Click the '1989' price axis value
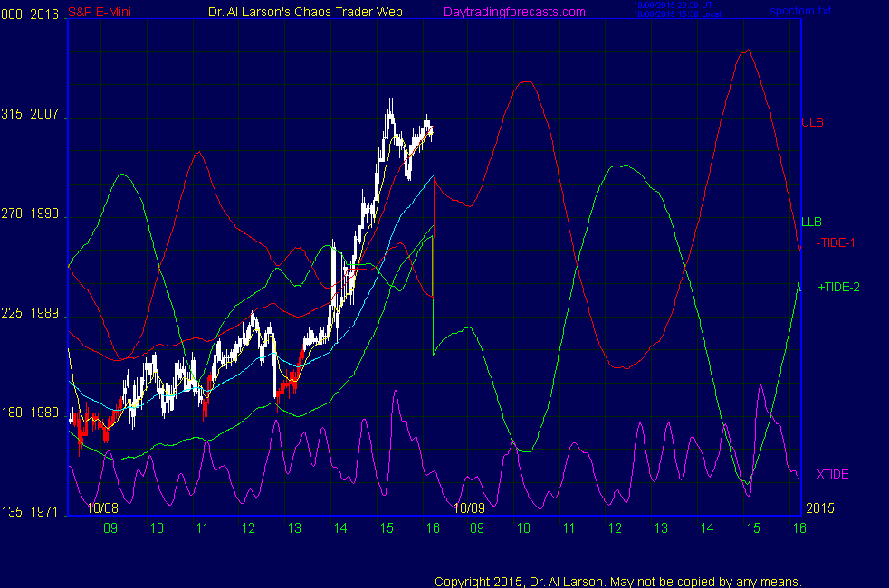 pyautogui.click(x=44, y=313)
